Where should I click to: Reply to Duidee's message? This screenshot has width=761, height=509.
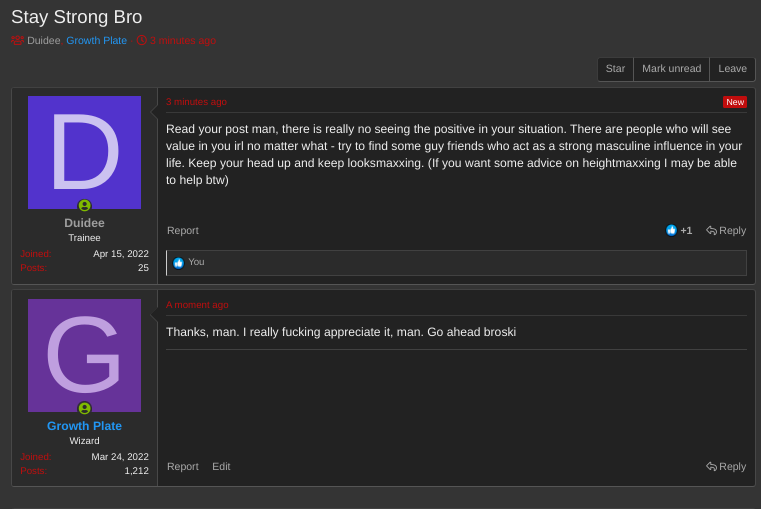[x=726, y=230]
